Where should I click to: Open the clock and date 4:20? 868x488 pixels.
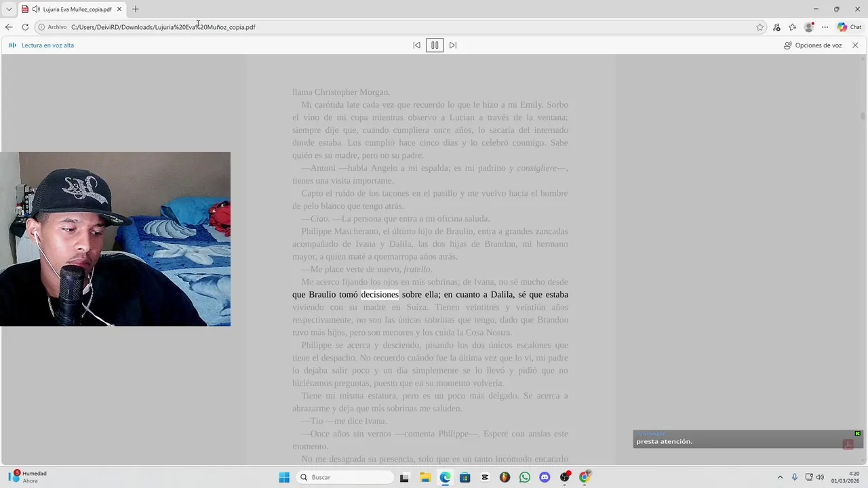pyautogui.click(x=846, y=477)
